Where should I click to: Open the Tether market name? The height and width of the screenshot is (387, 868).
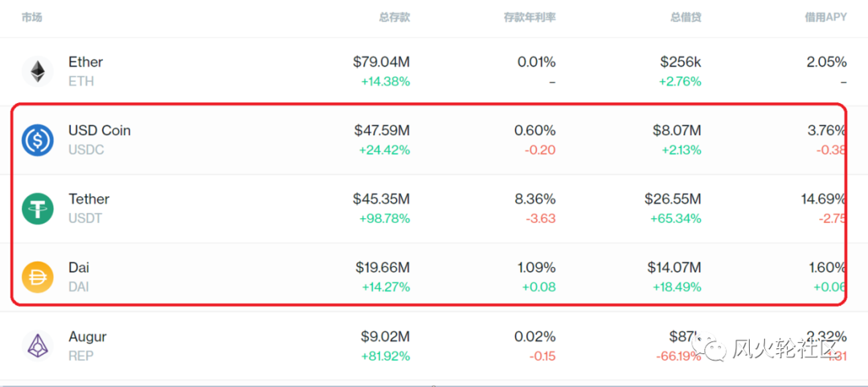89,199
